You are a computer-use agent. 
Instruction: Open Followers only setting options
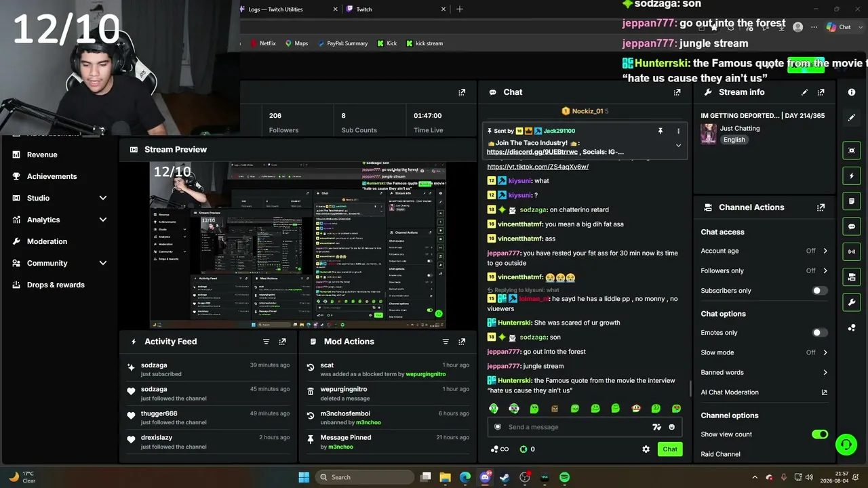pos(764,270)
